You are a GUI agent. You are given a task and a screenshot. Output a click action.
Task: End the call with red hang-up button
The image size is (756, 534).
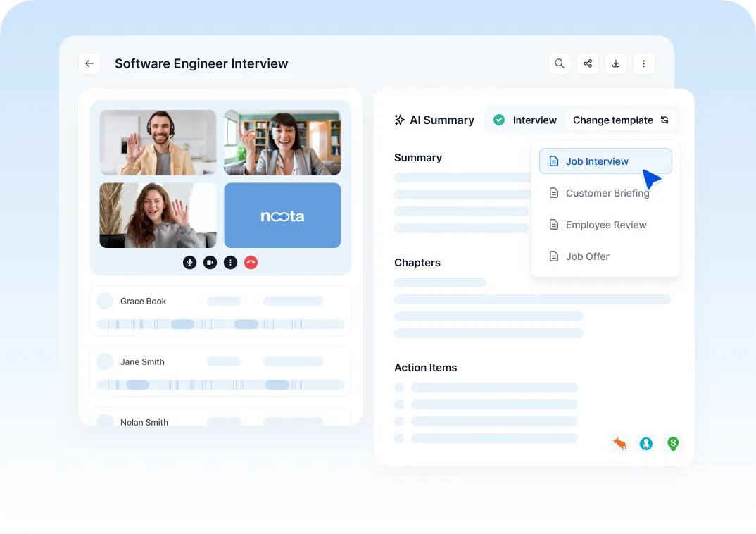251,263
